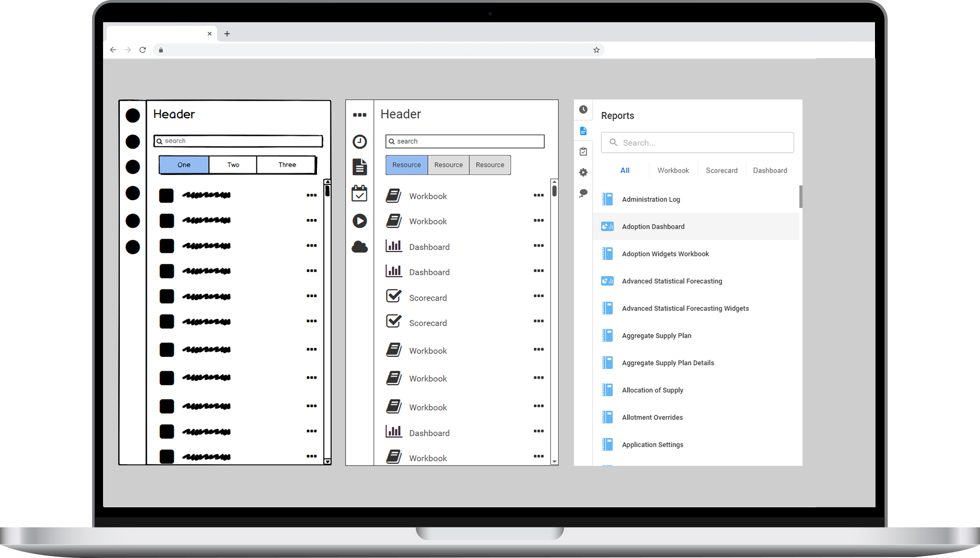Select the Dashboard tab in Reports
The width and height of the screenshot is (980, 558).
pyautogui.click(x=770, y=171)
